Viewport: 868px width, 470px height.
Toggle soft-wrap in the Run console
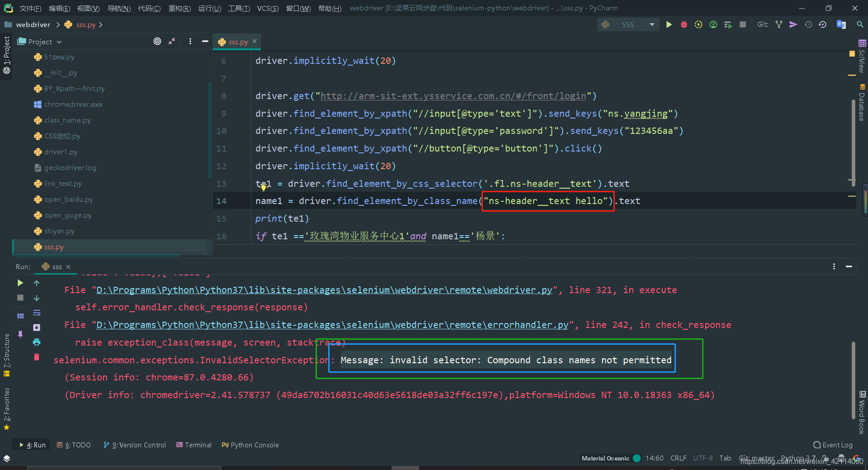(x=37, y=313)
